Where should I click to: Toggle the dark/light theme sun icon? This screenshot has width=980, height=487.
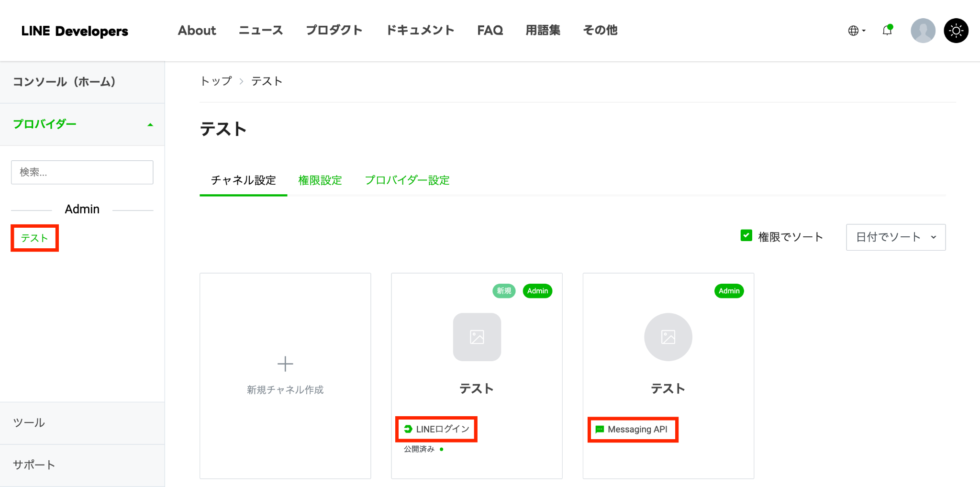pyautogui.click(x=956, y=31)
